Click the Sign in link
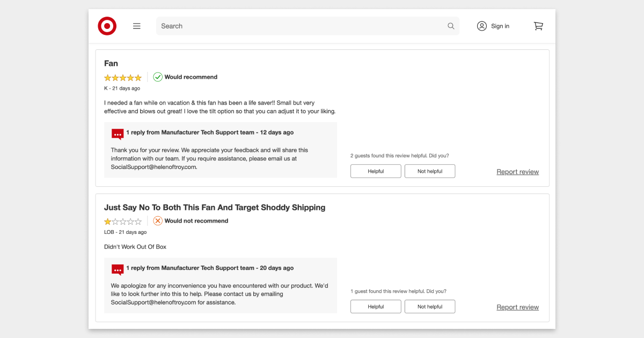 (500, 26)
